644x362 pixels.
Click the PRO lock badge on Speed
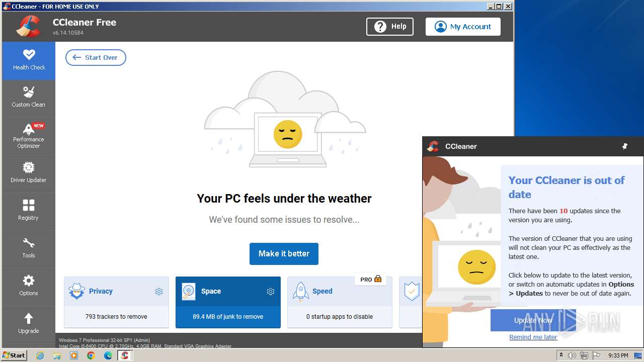[371, 279]
